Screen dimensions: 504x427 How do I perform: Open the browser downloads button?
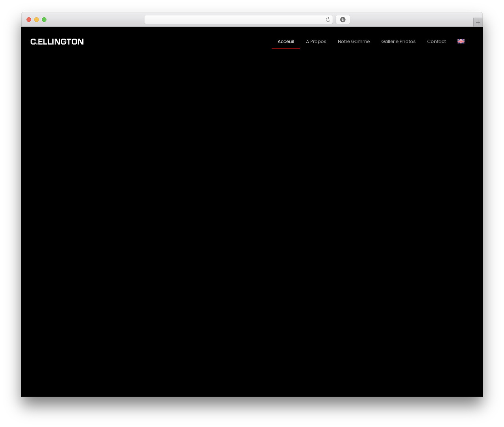343,20
